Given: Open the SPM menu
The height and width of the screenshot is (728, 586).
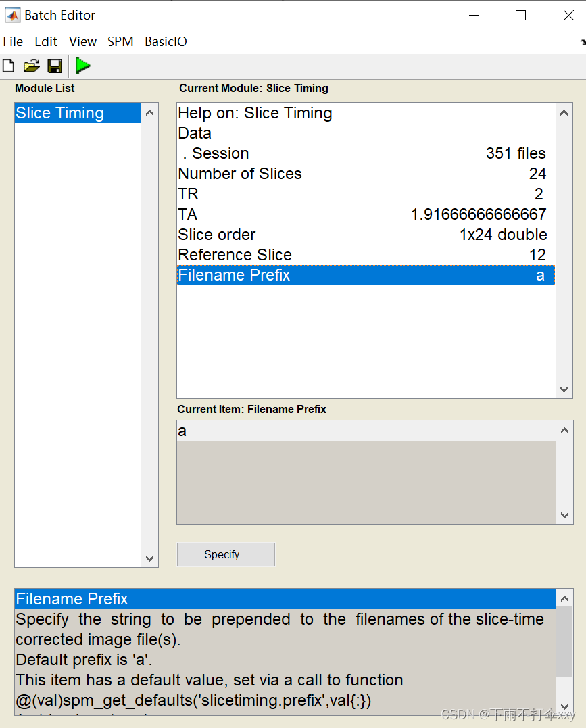Looking at the screenshot, I should pos(120,42).
